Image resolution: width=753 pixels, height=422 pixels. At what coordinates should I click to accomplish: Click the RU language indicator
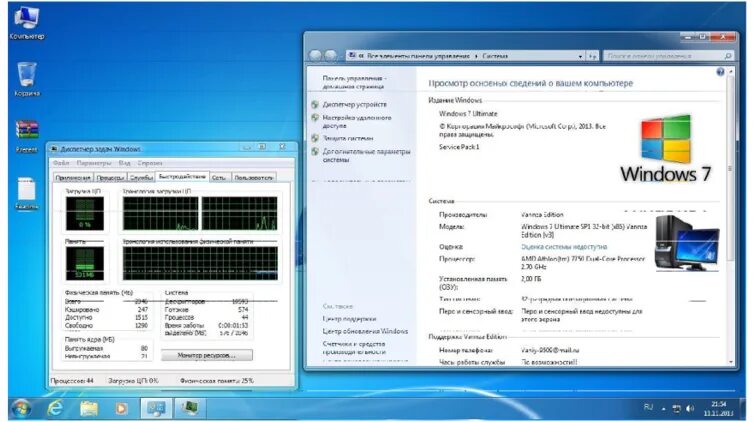(648, 407)
